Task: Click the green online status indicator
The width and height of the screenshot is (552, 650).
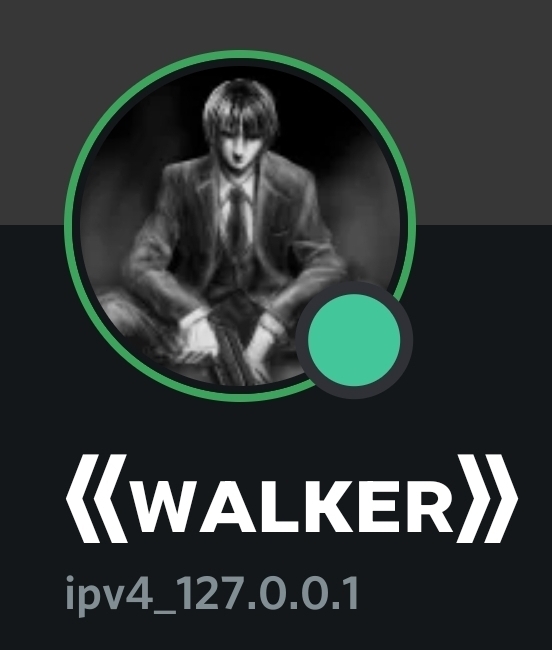Action: 354,340
